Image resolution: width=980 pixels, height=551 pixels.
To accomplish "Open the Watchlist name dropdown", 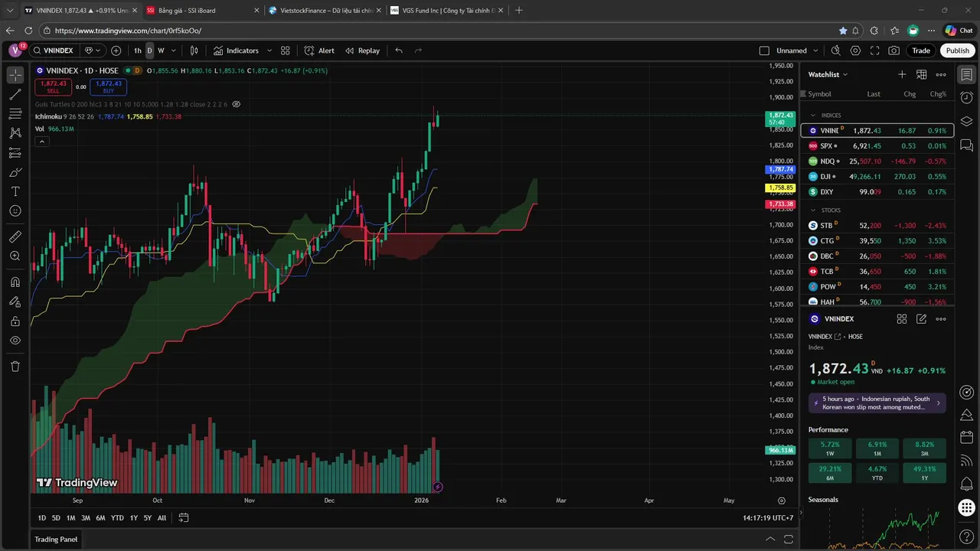I will [828, 74].
